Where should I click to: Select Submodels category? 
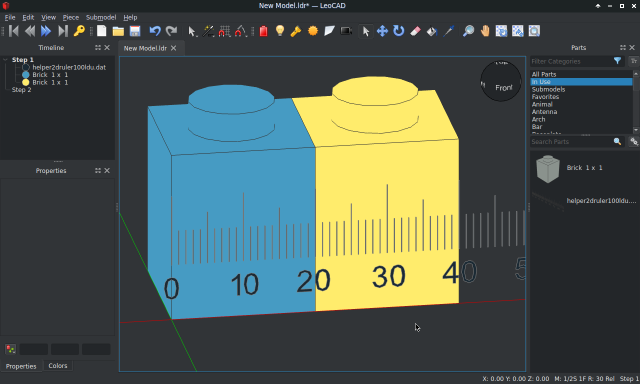tap(548, 89)
